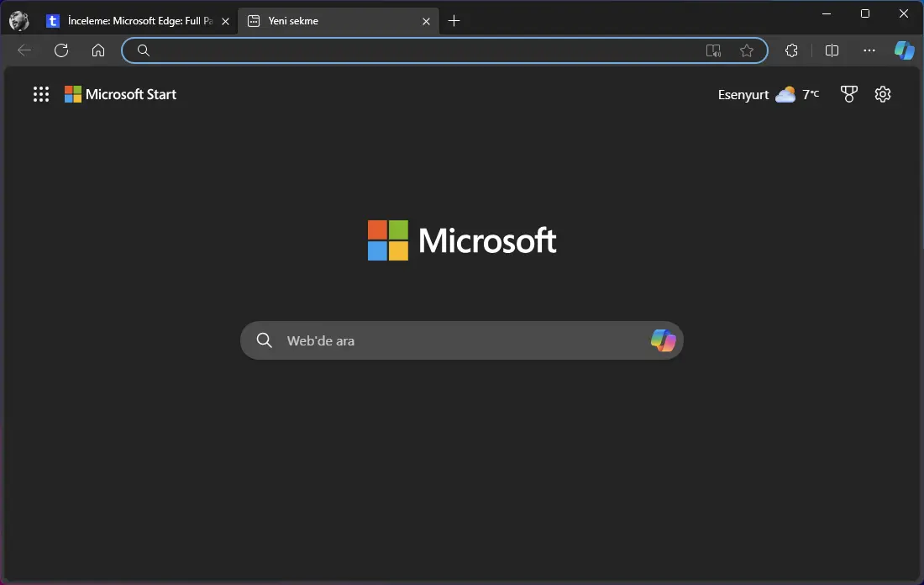The width and height of the screenshot is (924, 585).
Task: Open the profile avatar menu
Action: pyautogui.click(x=18, y=21)
